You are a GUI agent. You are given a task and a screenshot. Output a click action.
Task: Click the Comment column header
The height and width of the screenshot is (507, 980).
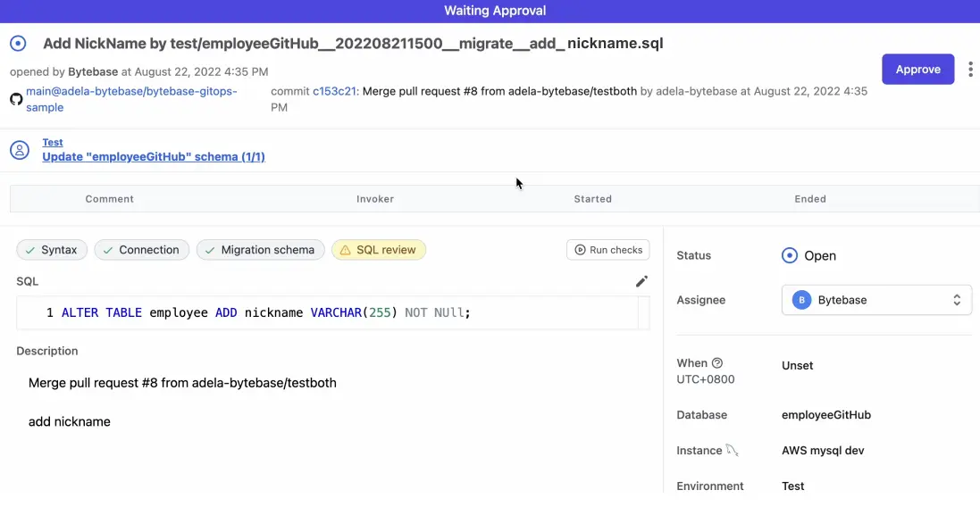(109, 199)
